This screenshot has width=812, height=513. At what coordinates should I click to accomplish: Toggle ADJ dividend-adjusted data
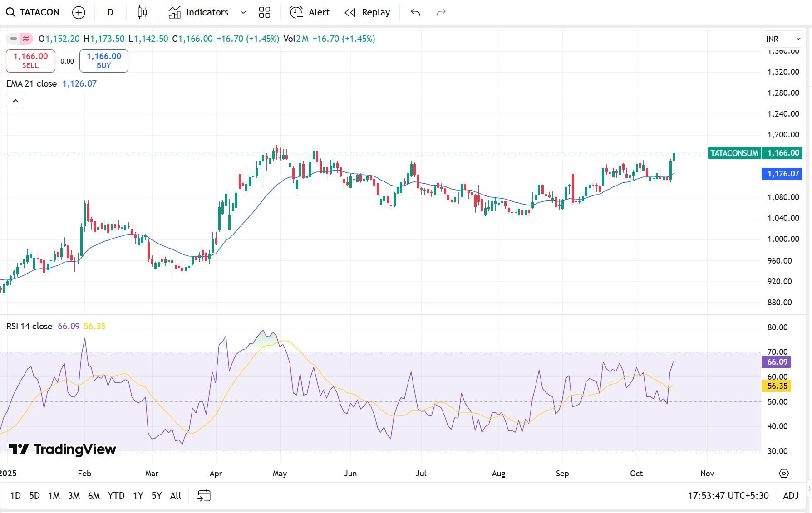pos(791,496)
